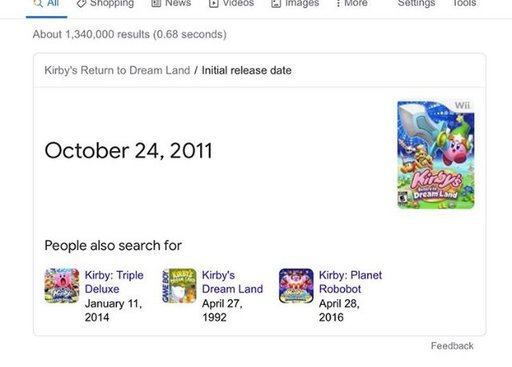Image resolution: width=512 pixels, height=367 pixels.
Task: Click the Kirby: Triple Deluxe thumbnail
Action: 62,286
